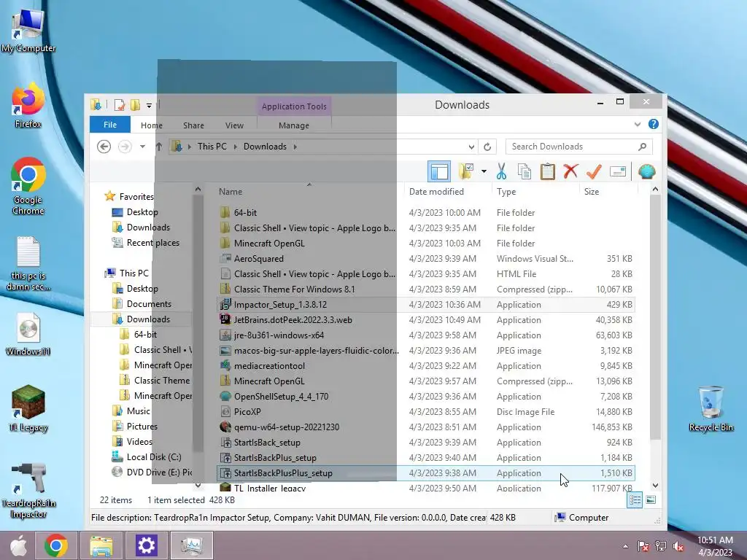This screenshot has height=560, width=747.
Task: Show hidden tray icons arrow
Action: [x=625, y=546]
